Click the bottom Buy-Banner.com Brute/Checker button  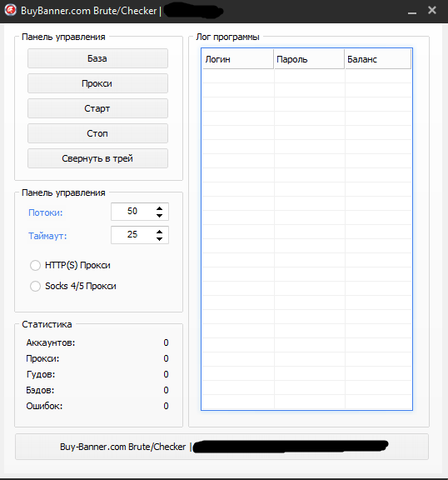pos(222,447)
